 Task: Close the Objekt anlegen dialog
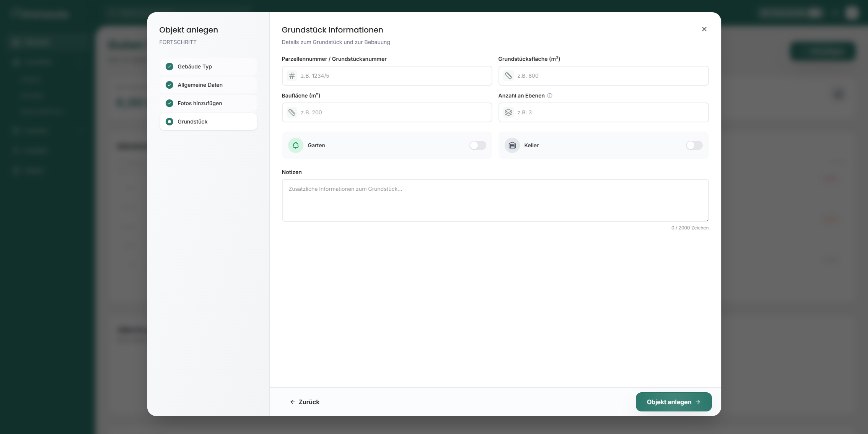click(704, 29)
